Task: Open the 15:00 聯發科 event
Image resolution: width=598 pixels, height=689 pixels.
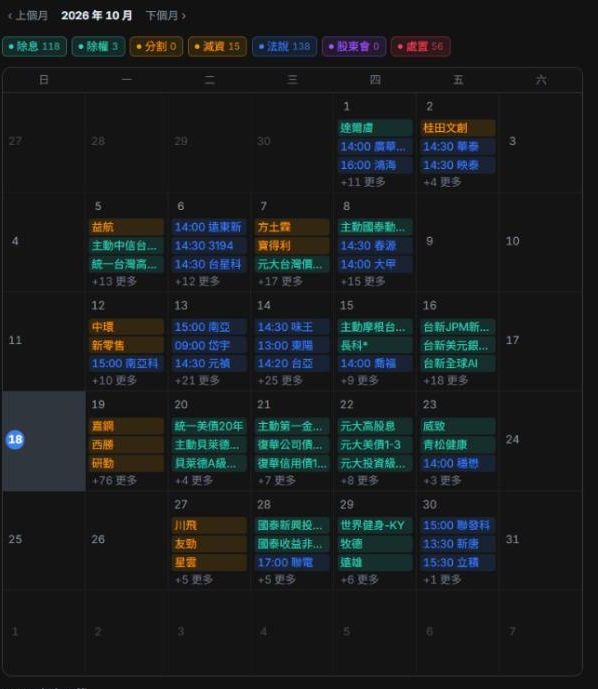Action: (x=458, y=526)
